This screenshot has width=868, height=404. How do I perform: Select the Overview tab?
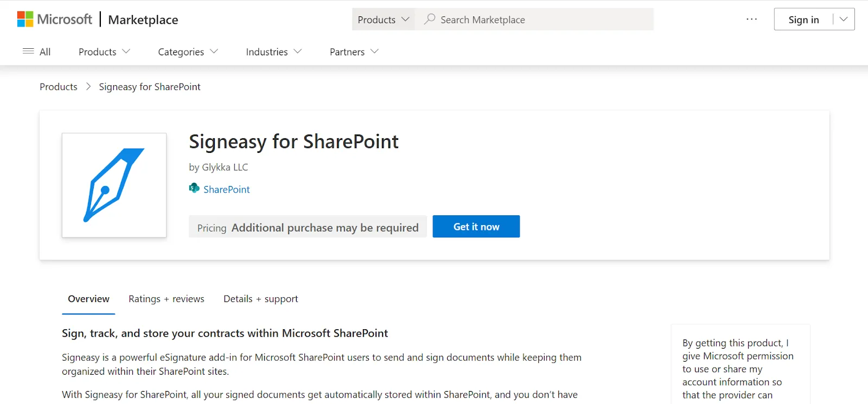point(88,299)
